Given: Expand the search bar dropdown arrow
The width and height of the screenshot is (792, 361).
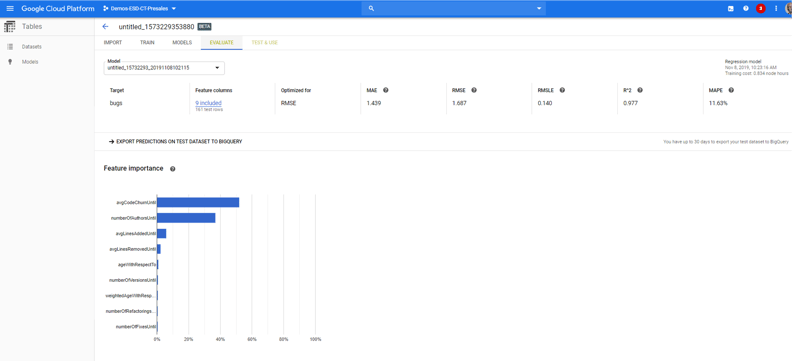Looking at the screenshot, I should [539, 9].
